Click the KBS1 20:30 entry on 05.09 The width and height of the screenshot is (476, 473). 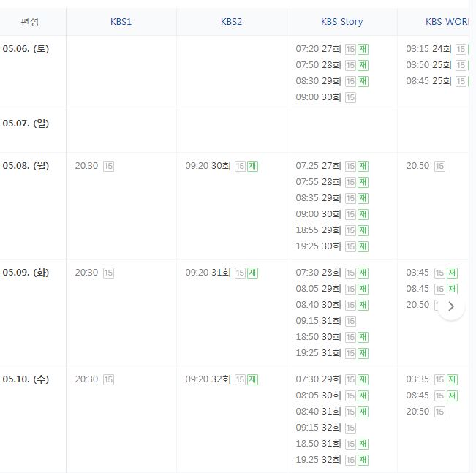click(94, 273)
